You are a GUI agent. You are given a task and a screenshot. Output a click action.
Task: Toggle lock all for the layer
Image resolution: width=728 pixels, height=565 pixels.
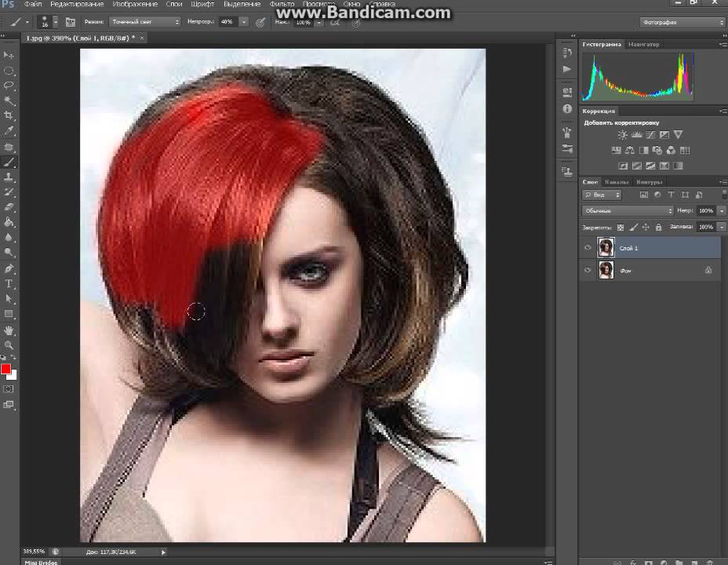click(658, 227)
